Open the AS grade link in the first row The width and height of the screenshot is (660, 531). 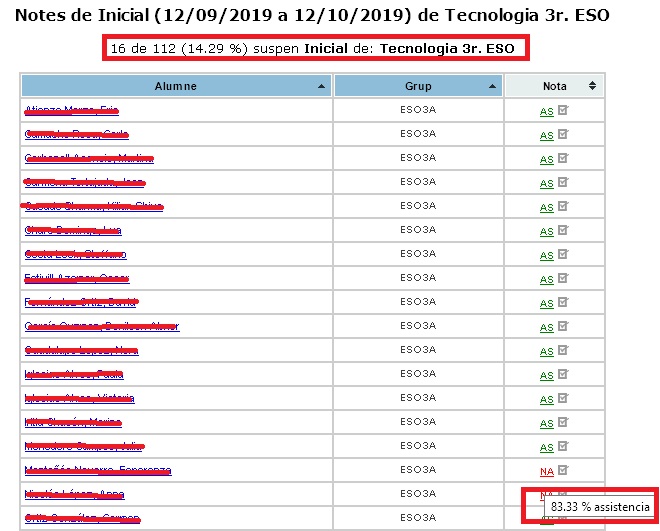(547, 112)
